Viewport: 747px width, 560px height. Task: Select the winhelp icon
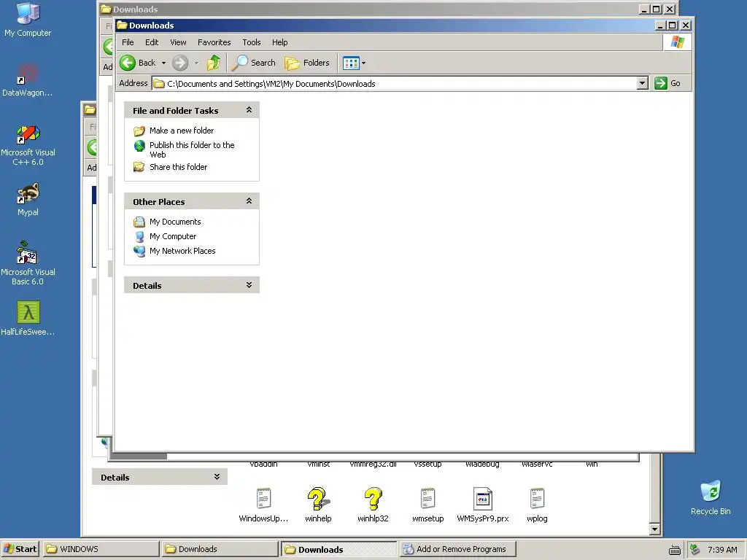click(318, 505)
